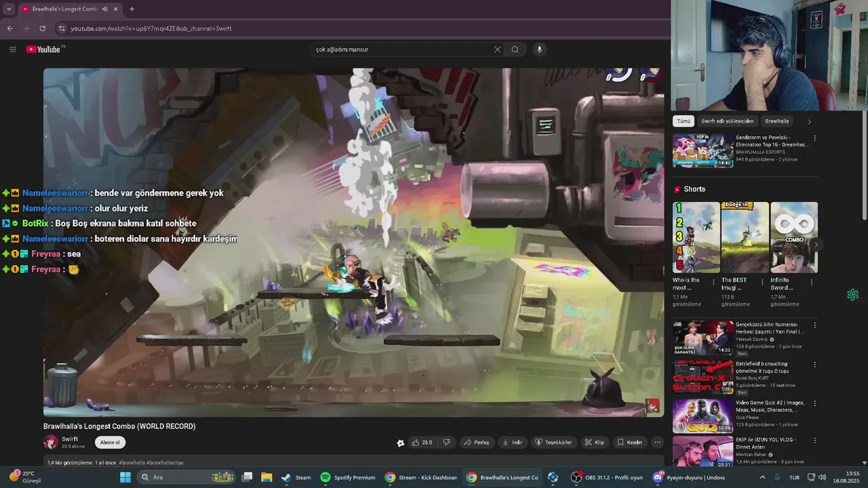Open site info icon in address bar
The image size is (868, 488).
click(x=62, y=28)
